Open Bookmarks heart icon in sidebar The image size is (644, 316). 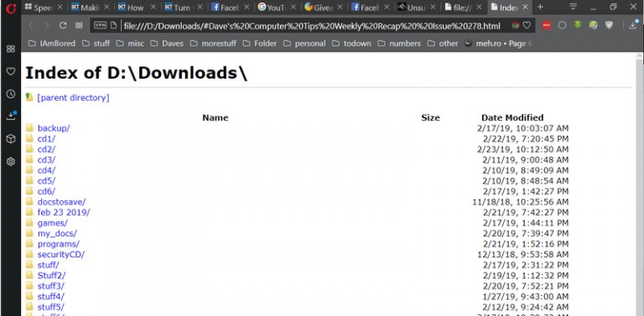[11, 71]
